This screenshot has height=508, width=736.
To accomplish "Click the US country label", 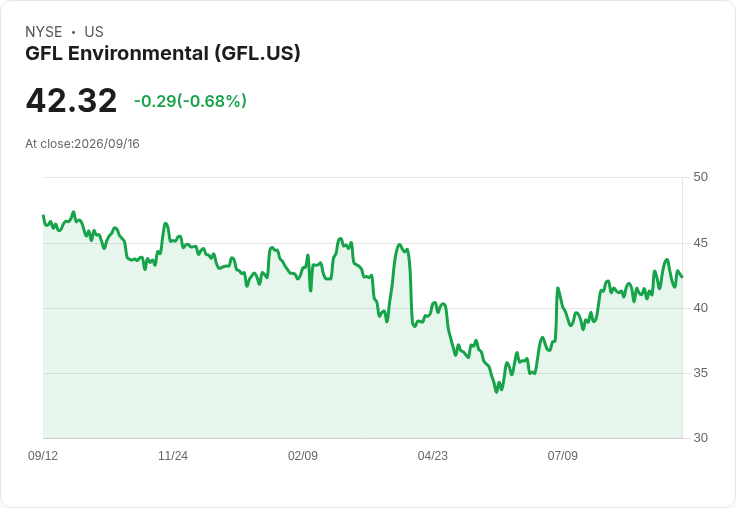I will coord(94,32).
